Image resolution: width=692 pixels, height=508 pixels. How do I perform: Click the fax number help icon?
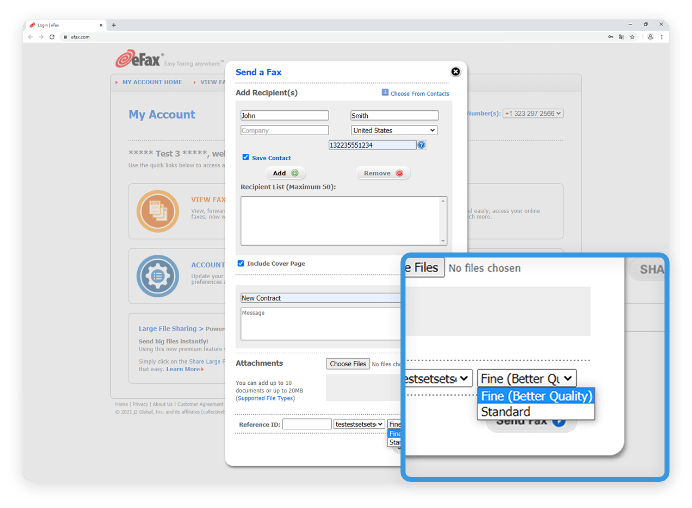(421, 145)
